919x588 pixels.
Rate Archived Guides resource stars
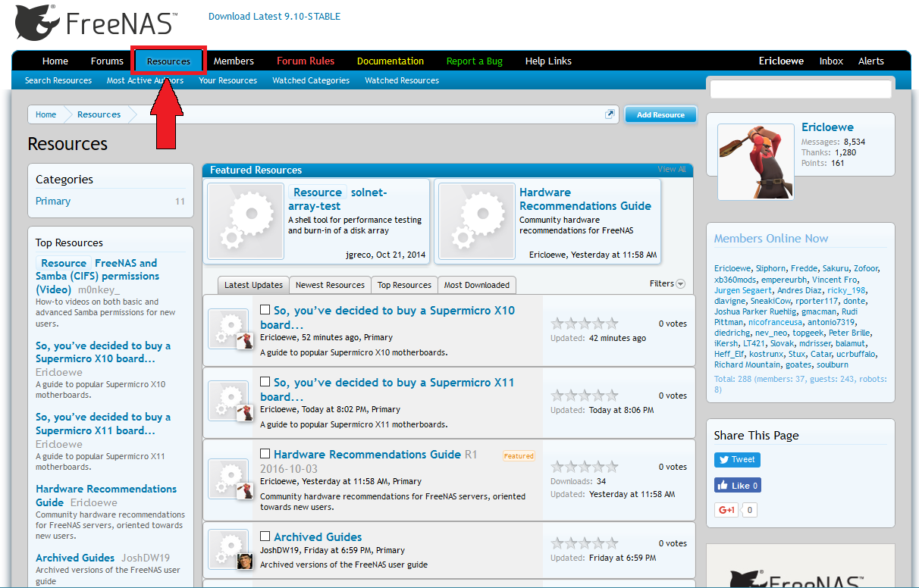[585, 543]
